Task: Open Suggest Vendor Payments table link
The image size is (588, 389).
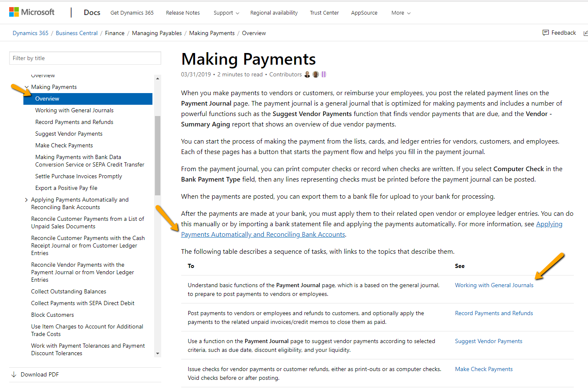Action: (x=489, y=341)
